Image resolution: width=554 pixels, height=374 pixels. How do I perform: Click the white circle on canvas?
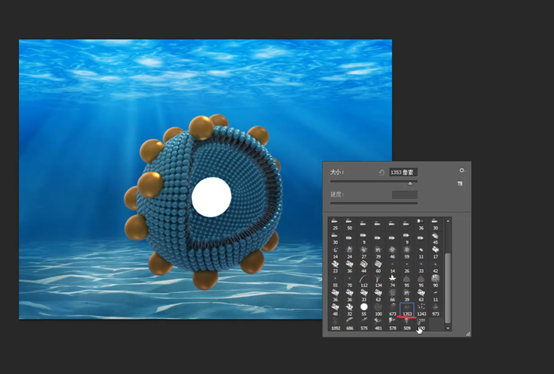click(x=211, y=197)
